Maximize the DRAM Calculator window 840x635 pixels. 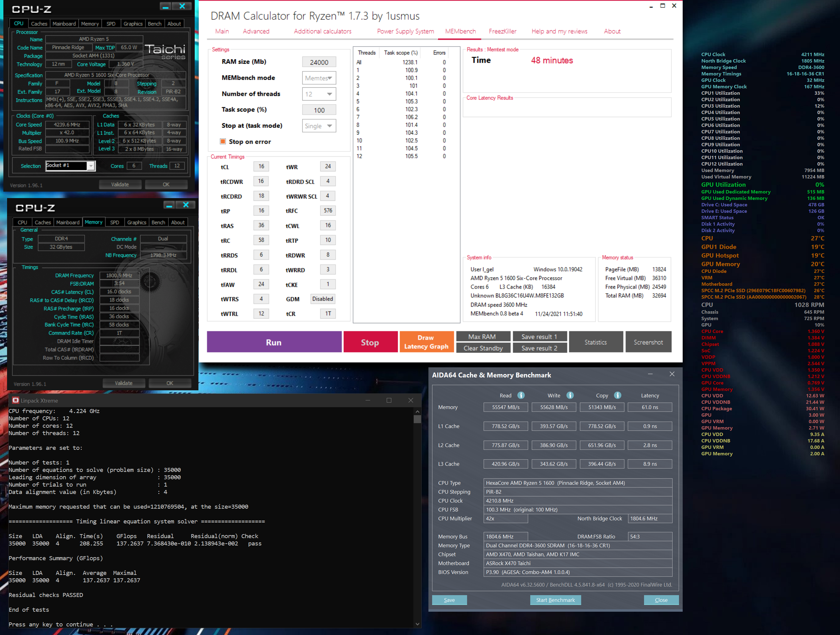tap(662, 6)
